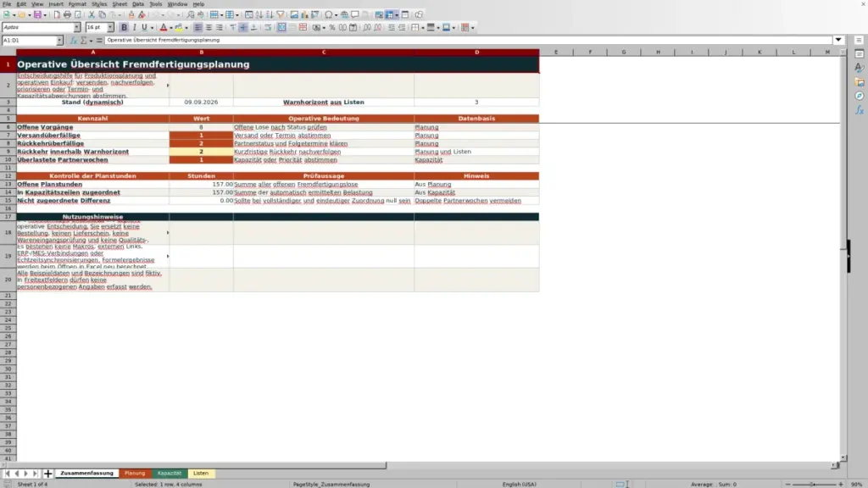Switch to the Kapazität sheet tab

pyautogui.click(x=170, y=474)
